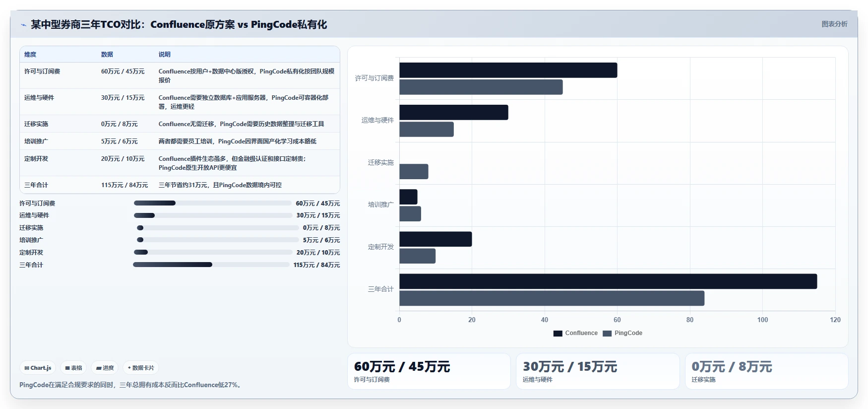Select the 迁移实施 table row cell

pyautogui.click(x=36, y=124)
